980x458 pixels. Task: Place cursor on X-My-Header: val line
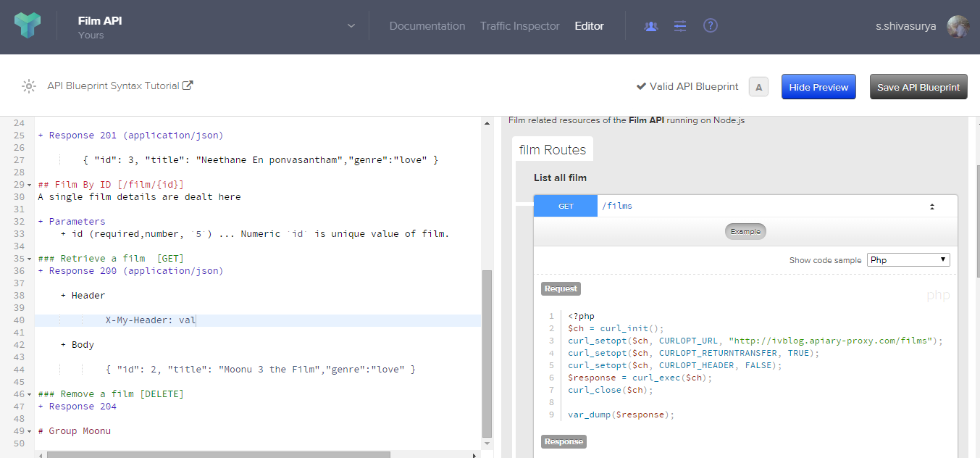pyautogui.click(x=257, y=320)
